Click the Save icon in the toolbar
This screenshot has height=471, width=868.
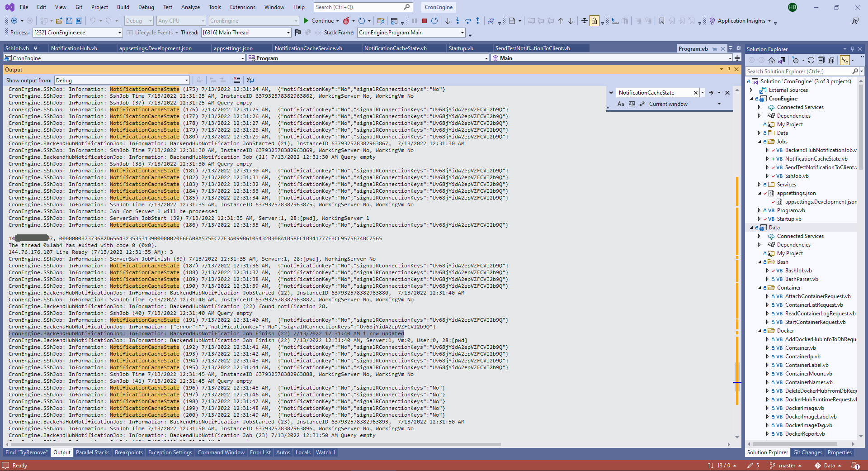tap(69, 21)
